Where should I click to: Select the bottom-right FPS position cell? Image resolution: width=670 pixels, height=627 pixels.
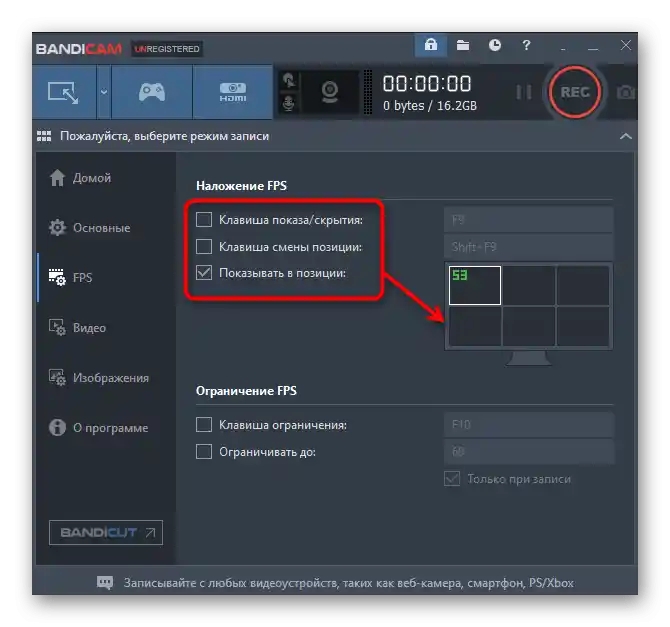[x=583, y=326]
